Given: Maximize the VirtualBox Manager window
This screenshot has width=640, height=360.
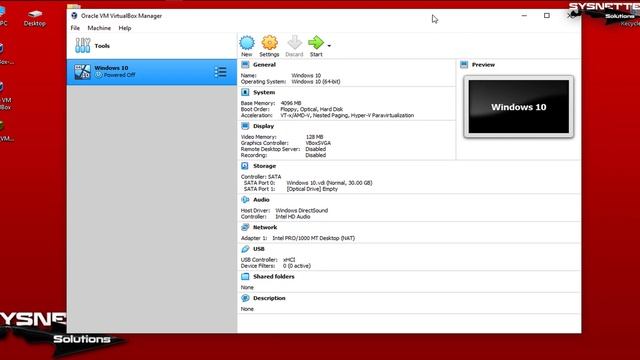Looking at the screenshot, I should [547, 16].
